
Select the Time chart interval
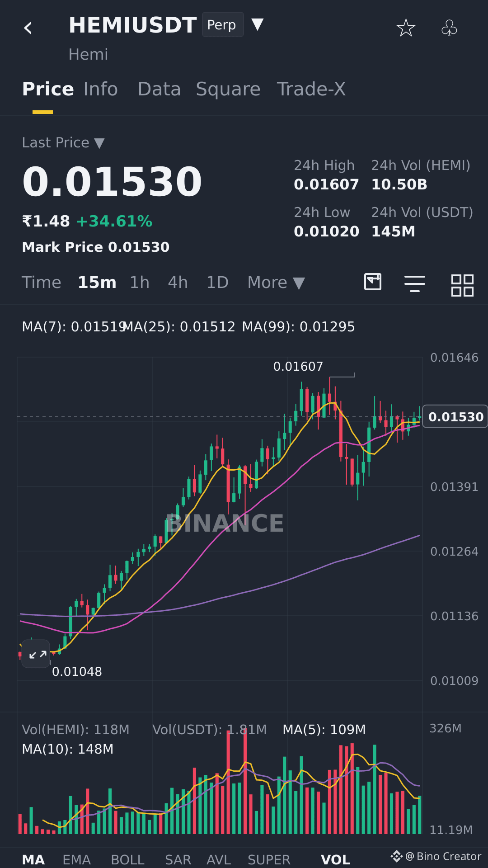(41, 283)
